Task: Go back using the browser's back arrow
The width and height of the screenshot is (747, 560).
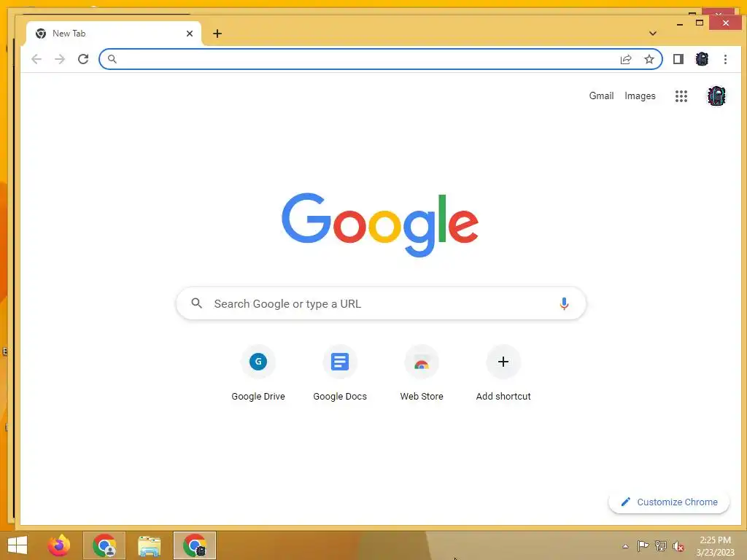Action: (36, 59)
